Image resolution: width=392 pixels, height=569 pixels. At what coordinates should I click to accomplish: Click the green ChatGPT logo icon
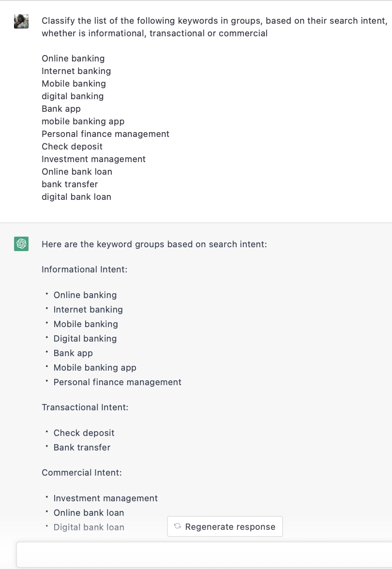(21, 244)
